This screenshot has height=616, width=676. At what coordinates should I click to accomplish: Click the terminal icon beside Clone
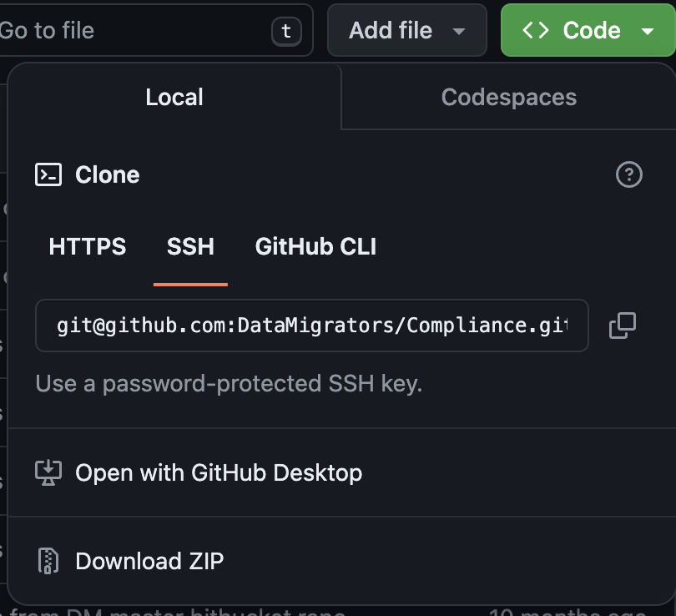pyautogui.click(x=48, y=174)
